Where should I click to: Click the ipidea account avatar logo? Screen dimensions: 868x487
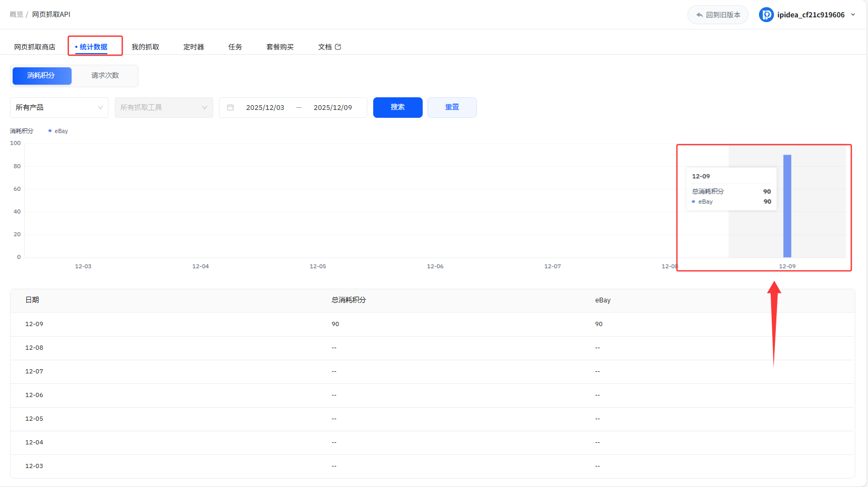click(766, 15)
